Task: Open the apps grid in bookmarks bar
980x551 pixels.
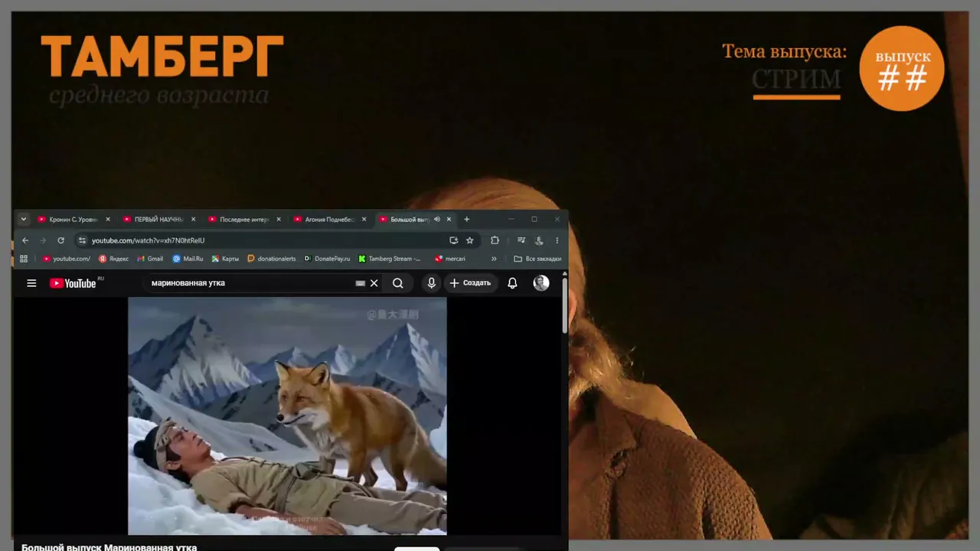Action: pyautogui.click(x=24, y=259)
